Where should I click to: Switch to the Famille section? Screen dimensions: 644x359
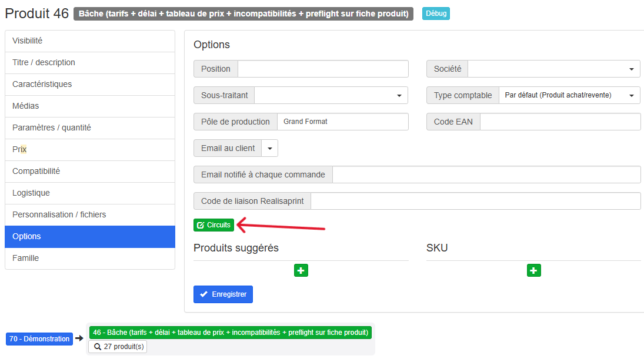(x=90, y=259)
